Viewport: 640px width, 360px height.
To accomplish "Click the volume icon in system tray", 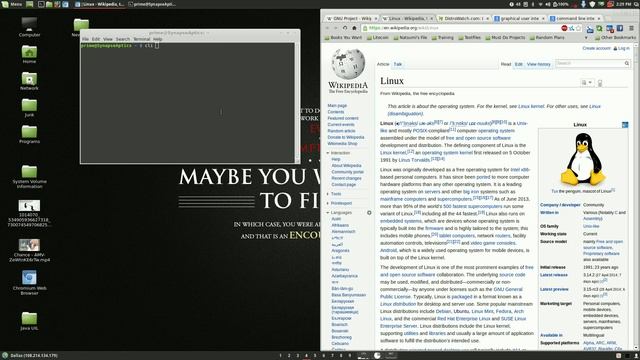I will pyautogui.click(x=548, y=4).
